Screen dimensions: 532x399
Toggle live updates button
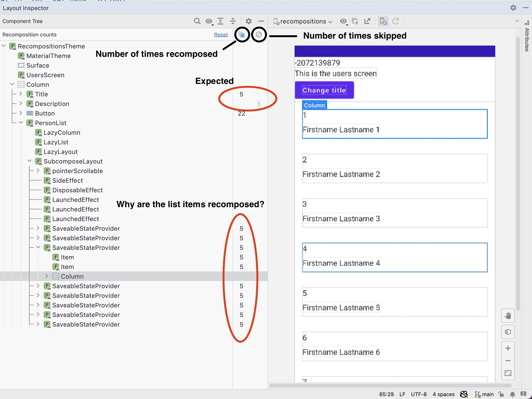click(x=383, y=21)
